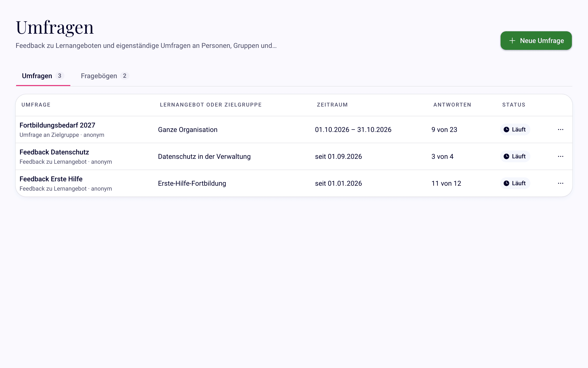Viewport: 588px width, 368px height.
Task: Click the Läuft badge of Feedback Datenschutz
Action: (x=515, y=156)
